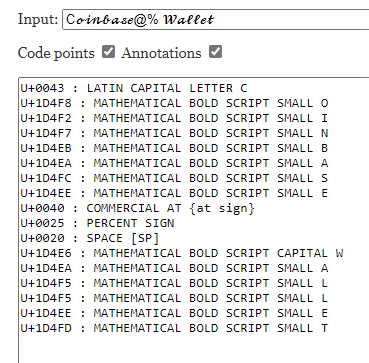Click the U+1D4E6 Bold Script Capital W line
Image resolution: width=369 pixels, height=363 pixels.
[x=182, y=253]
